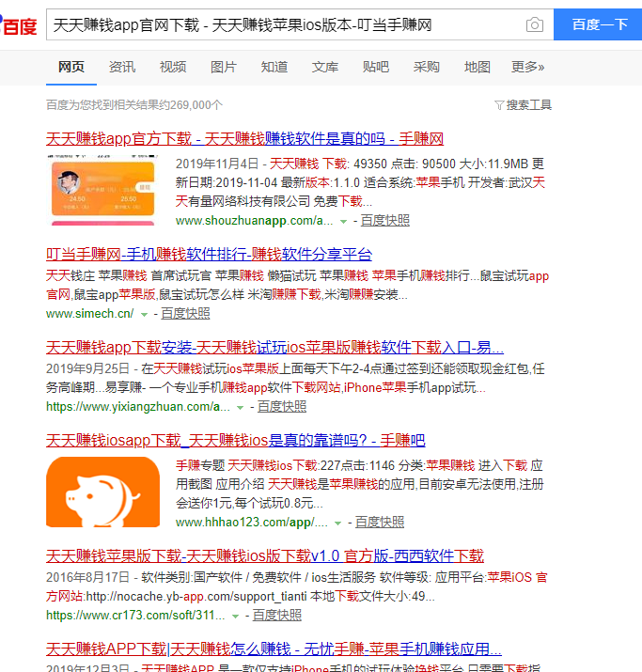The height and width of the screenshot is (672, 642).
Task: Click the orange piggy bank thumbnail
Action: point(102,492)
